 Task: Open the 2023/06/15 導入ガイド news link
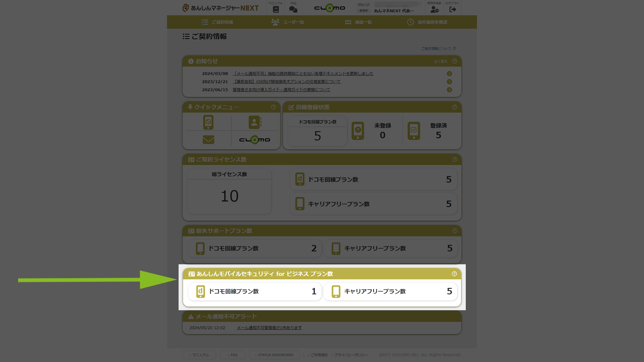click(281, 90)
